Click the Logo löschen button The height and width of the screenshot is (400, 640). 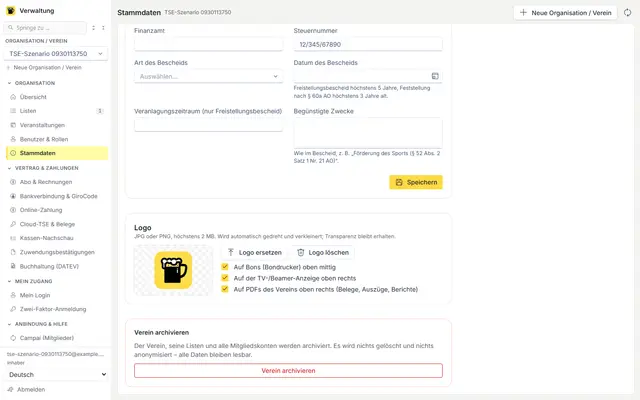coord(323,252)
